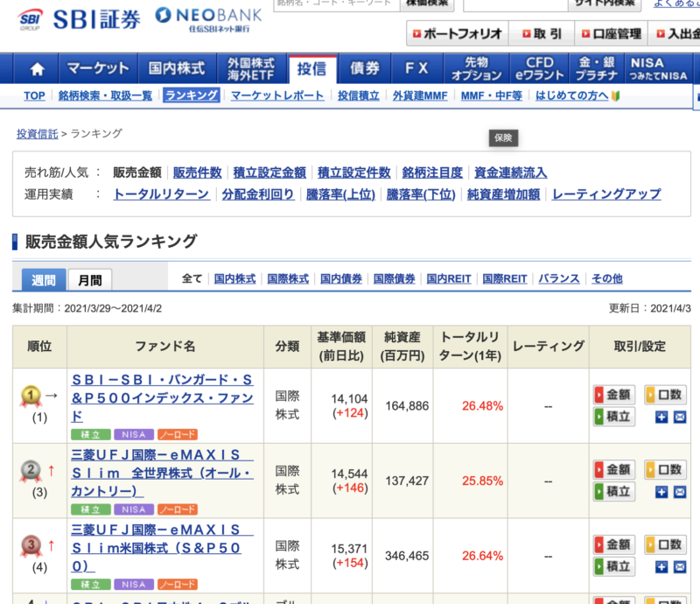700x604 pixels.
Task: Click plus icon in the rank 1 fund row
Action: click(661, 418)
